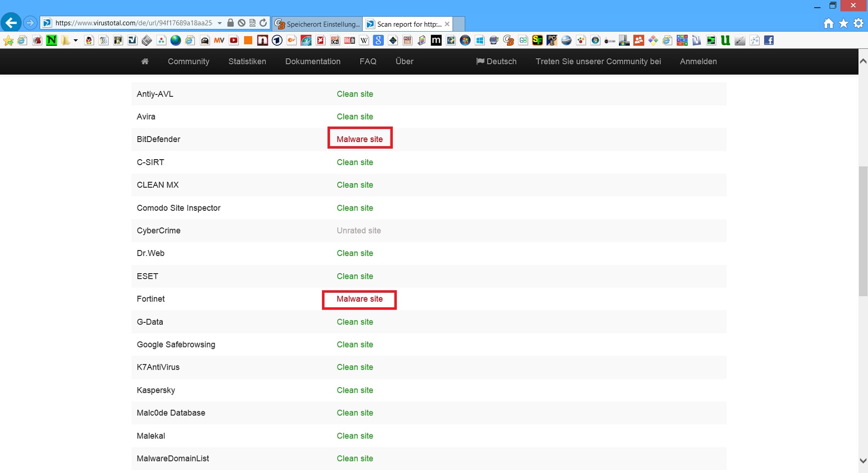
Task: Open the Über menu item
Action: pos(404,61)
